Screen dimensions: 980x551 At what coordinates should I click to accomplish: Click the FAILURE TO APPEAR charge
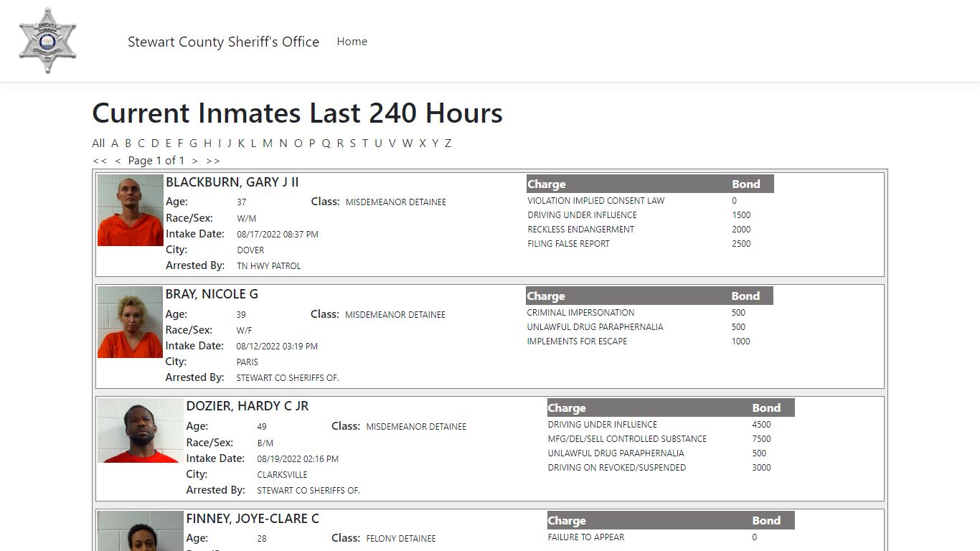586,537
